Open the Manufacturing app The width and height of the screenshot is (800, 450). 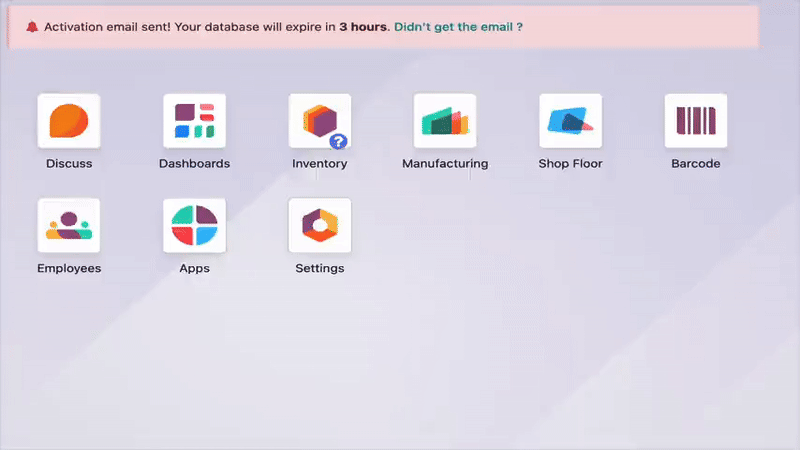445,121
